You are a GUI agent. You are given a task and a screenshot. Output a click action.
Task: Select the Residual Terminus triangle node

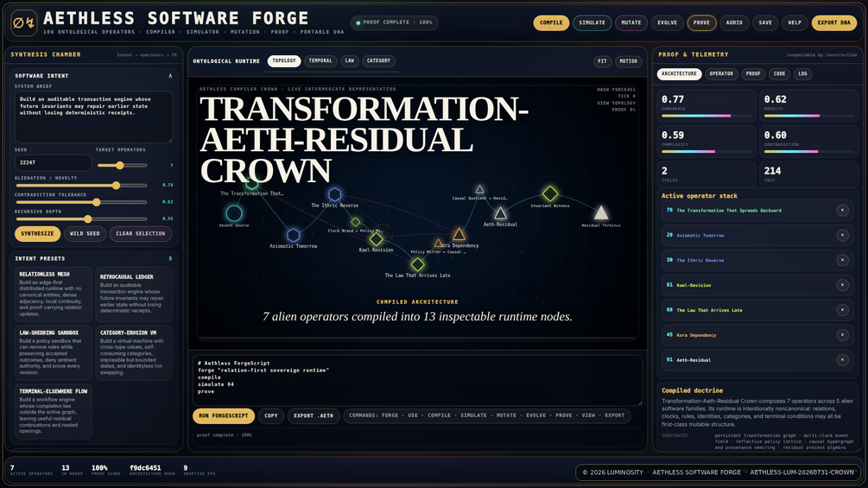pos(601,213)
